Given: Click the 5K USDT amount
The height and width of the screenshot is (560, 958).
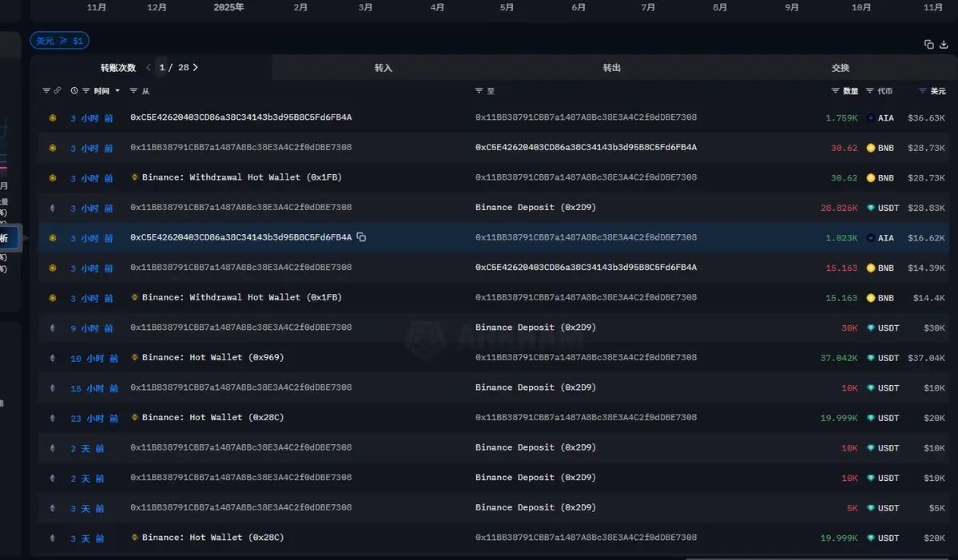Looking at the screenshot, I should pyautogui.click(x=852, y=508).
